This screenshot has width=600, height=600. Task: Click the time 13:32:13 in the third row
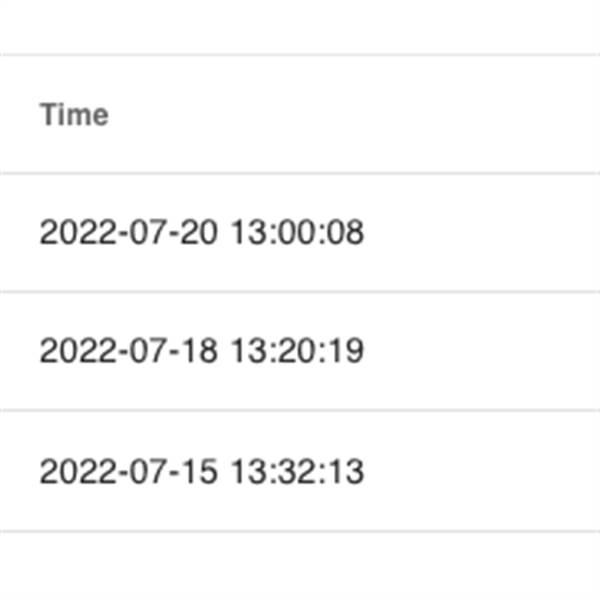(x=298, y=471)
